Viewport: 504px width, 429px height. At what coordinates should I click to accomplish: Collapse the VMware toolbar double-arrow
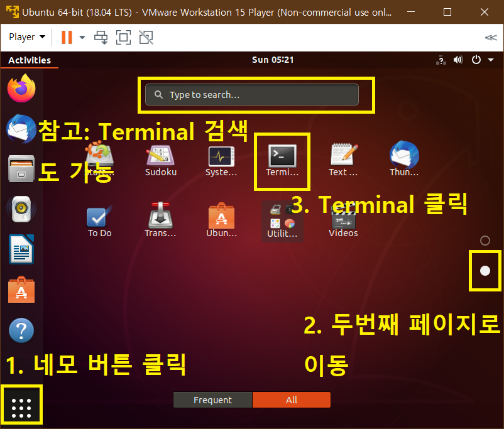(x=491, y=38)
